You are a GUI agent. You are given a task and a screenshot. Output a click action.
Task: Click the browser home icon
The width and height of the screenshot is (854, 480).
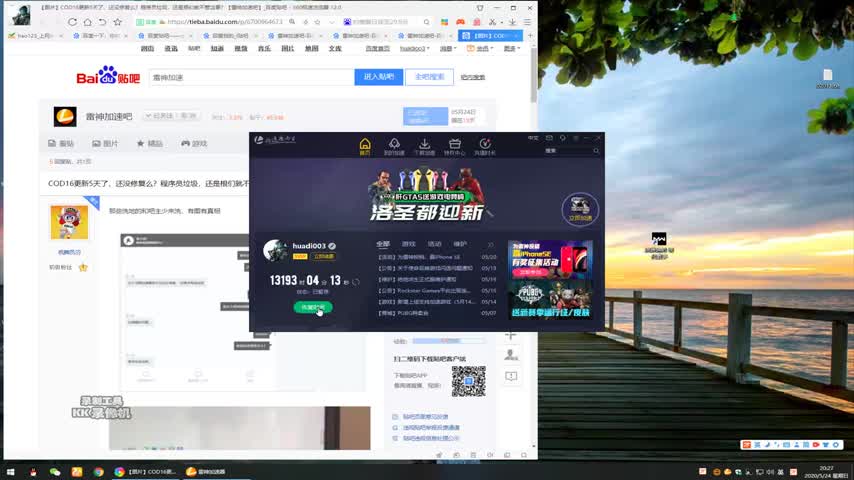coord(87,21)
